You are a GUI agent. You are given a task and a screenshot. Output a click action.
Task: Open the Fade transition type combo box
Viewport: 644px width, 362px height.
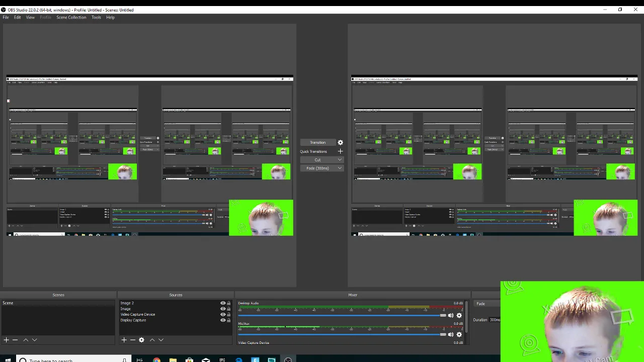point(487,304)
